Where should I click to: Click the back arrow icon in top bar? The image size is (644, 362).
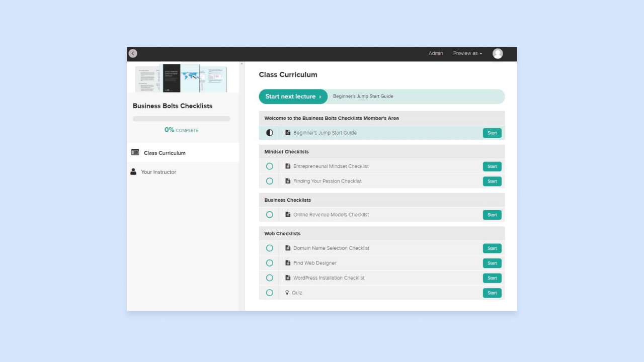click(133, 53)
